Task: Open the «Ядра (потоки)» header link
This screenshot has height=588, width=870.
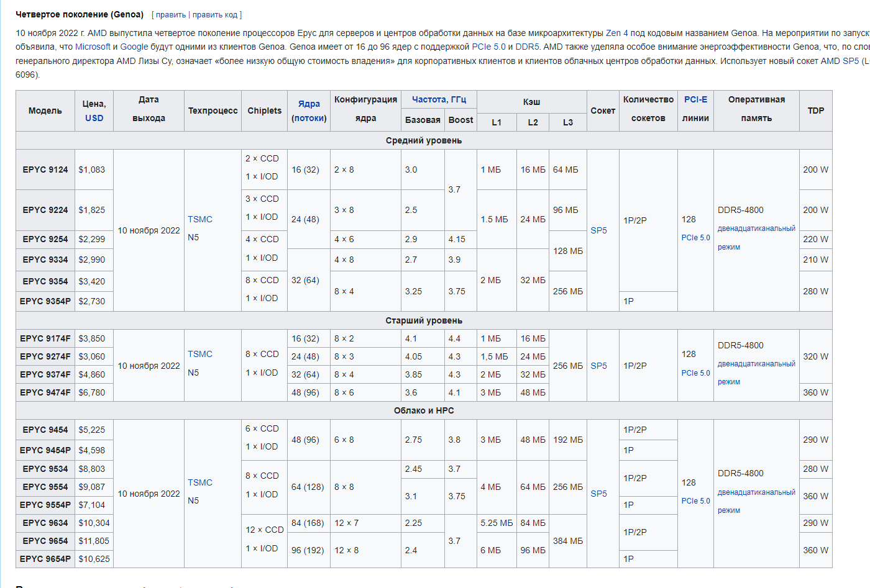Action: [x=309, y=111]
